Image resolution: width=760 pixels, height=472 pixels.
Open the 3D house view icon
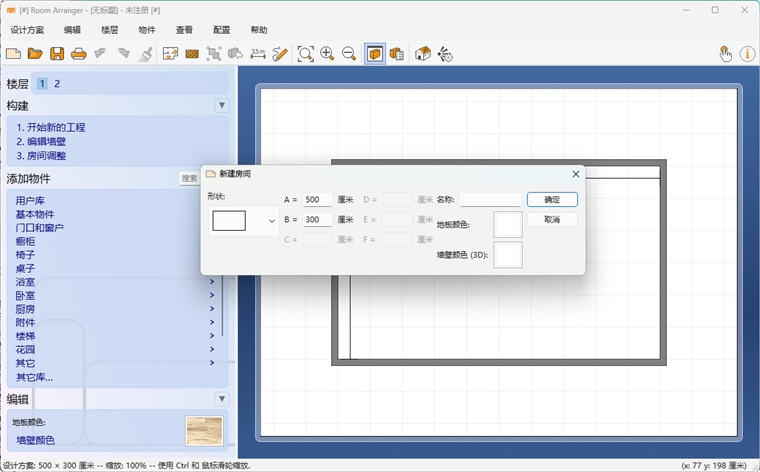pyautogui.click(x=423, y=54)
